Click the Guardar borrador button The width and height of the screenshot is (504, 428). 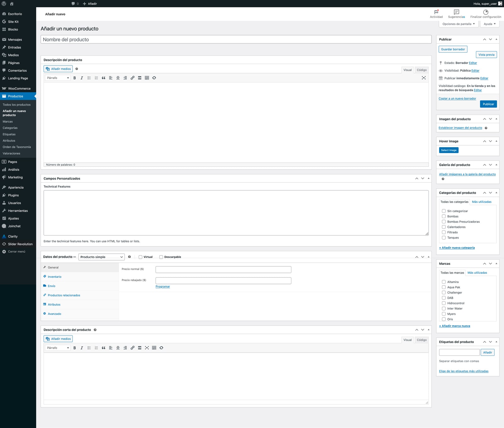pyautogui.click(x=453, y=49)
